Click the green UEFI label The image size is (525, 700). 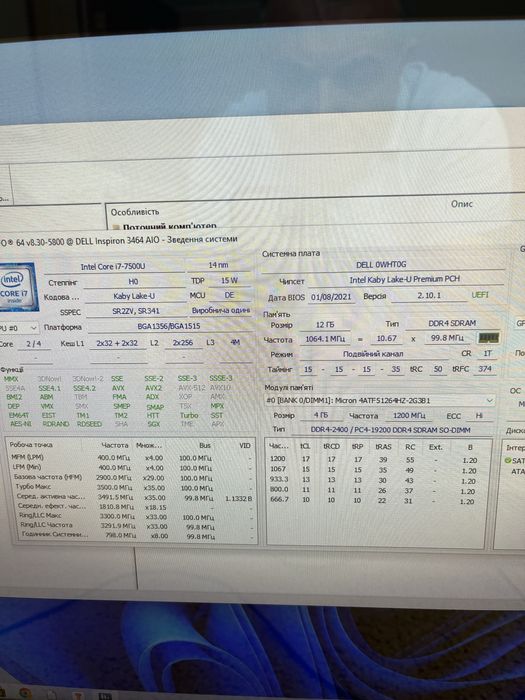[480, 295]
